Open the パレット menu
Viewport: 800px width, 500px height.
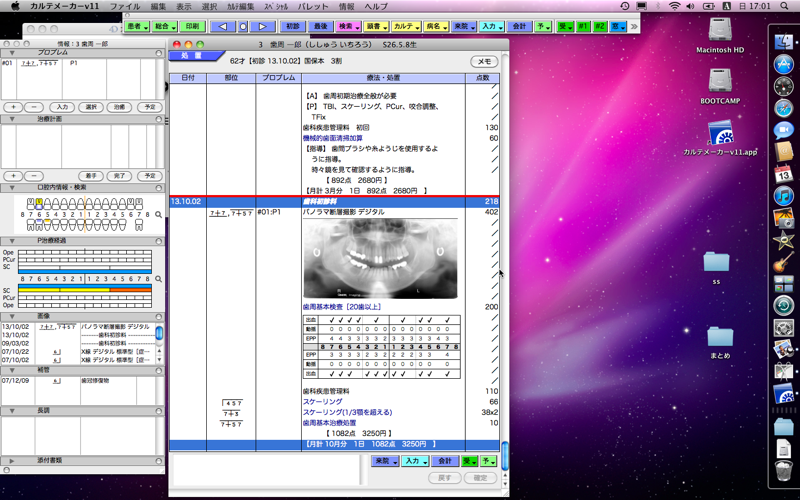pyautogui.click(x=313, y=6)
